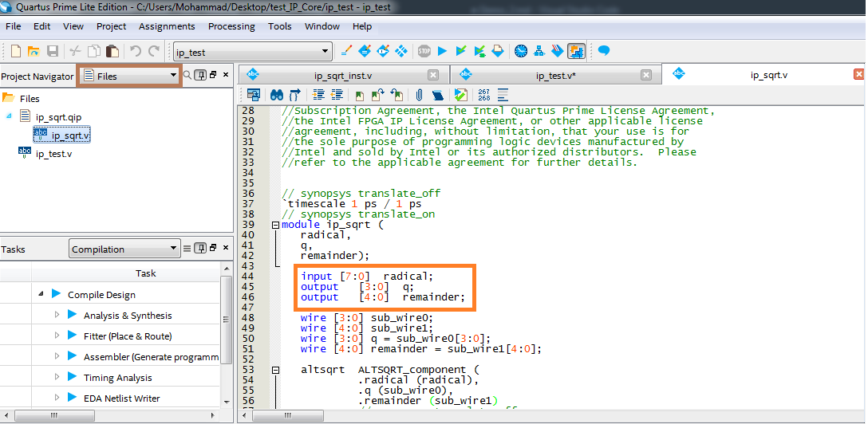This screenshot has height=424, width=868.
Task: Float the Tasks panel
Action: tap(213, 248)
